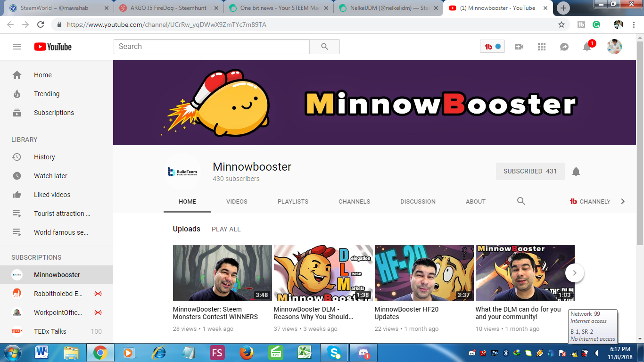The image size is (644, 362).
Task: Switch to the SteemWorld ~ @mawahab tab
Action: pyautogui.click(x=59, y=8)
